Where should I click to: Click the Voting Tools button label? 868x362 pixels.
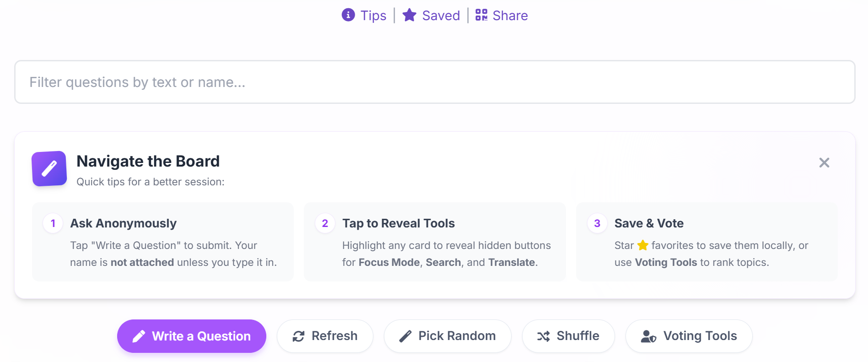point(700,336)
